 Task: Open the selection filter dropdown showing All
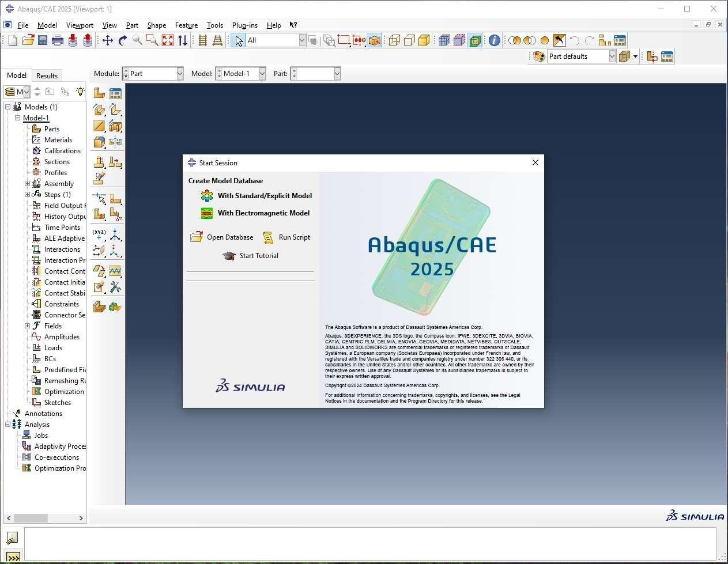(x=276, y=40)
